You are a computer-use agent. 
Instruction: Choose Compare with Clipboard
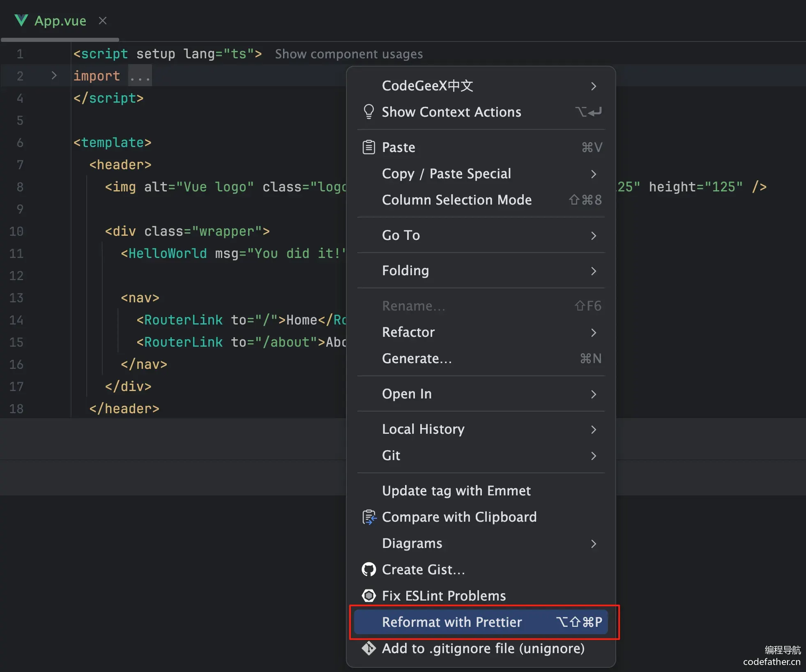tap(481, 517)
